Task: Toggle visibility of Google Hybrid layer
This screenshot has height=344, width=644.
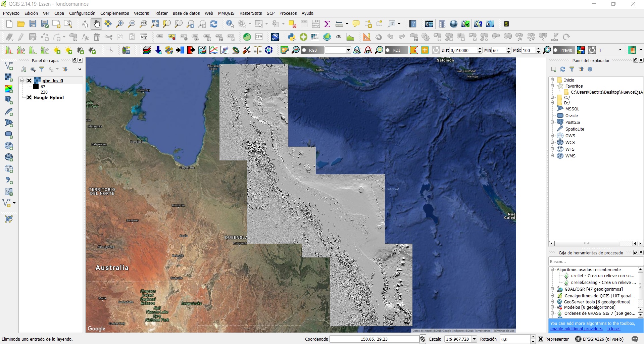Action: [29, 98]
